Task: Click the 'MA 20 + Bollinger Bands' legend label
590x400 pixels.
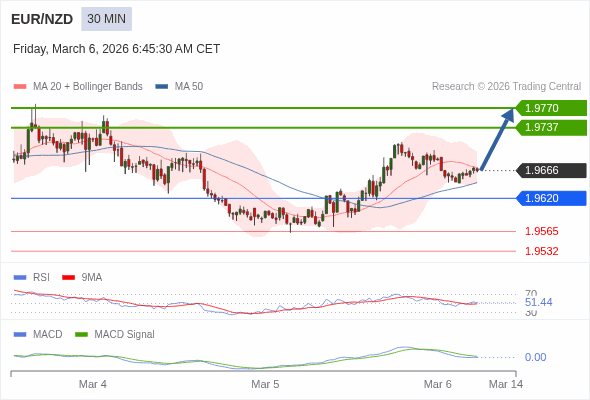Action: click(x=88, y=87)
